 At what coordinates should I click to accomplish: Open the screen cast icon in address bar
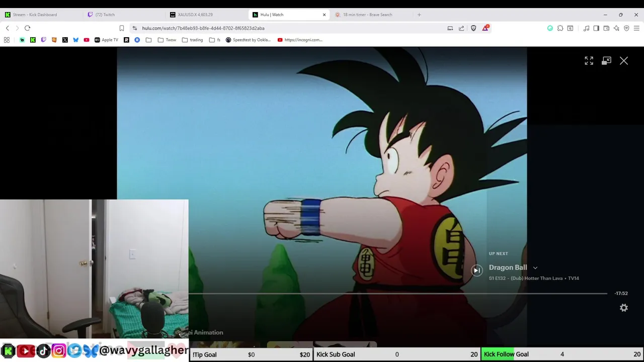(x=450, y=28)
